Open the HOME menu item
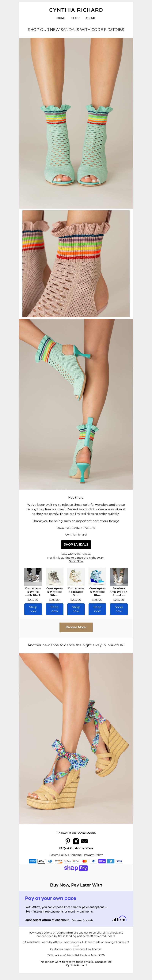Screen dimensions: 152x980 click(61, 18)
